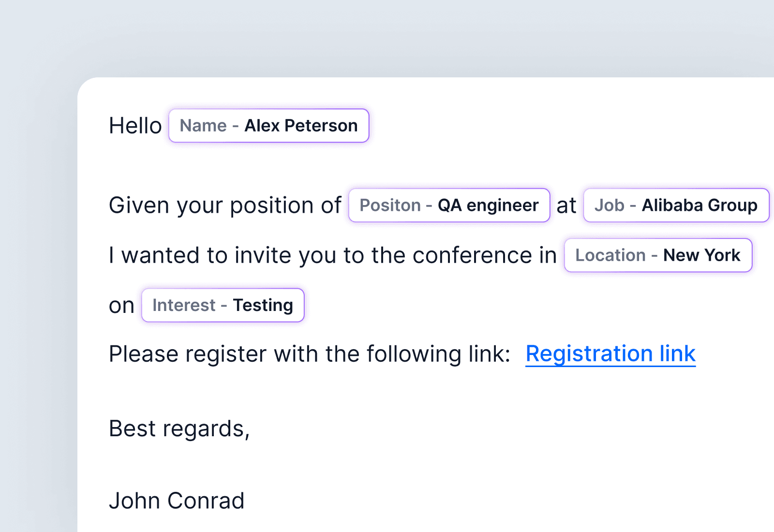Image resolution: width=774 pixels, height=532 pixels.
Task: Click the 'Given your position of' text
Action: tap(225, 206)
